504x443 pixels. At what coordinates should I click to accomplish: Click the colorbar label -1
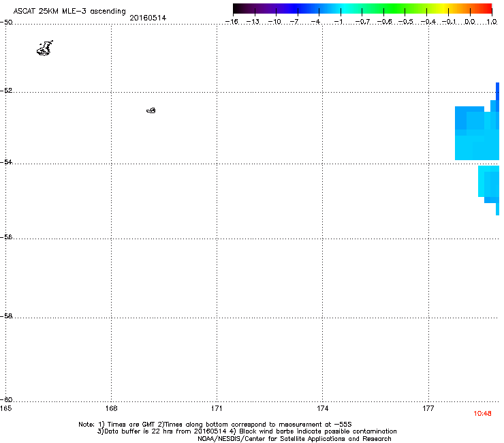(x=338, y=22)
